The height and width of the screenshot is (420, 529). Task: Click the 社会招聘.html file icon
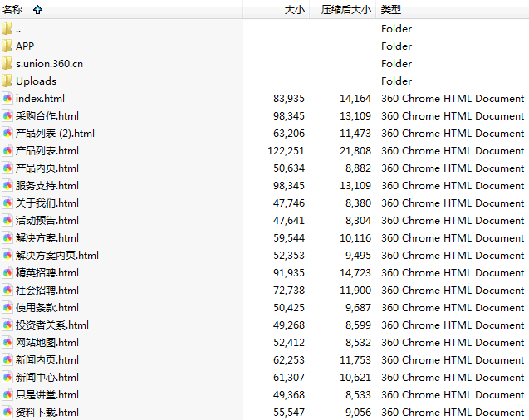[x=7, y=291]
